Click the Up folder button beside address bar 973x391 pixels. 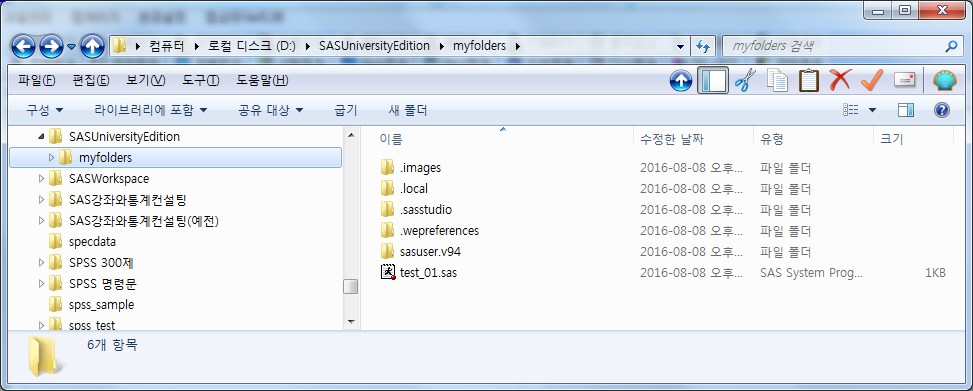(x=92, y=46)
